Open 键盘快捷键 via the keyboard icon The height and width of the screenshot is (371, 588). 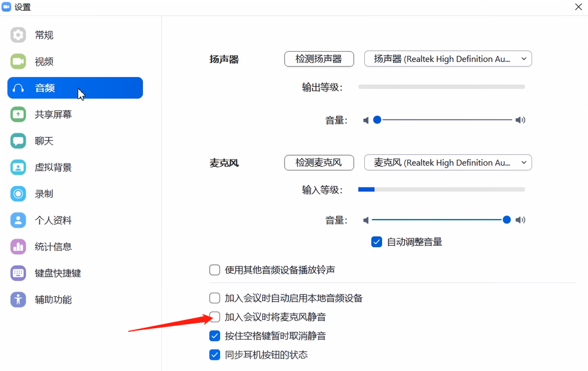pyautogui.click(x=18, y=273)
